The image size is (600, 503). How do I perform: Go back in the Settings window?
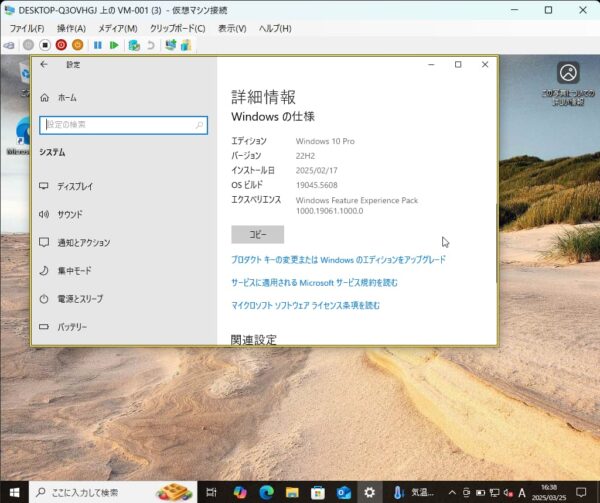(x=44, y=65)
